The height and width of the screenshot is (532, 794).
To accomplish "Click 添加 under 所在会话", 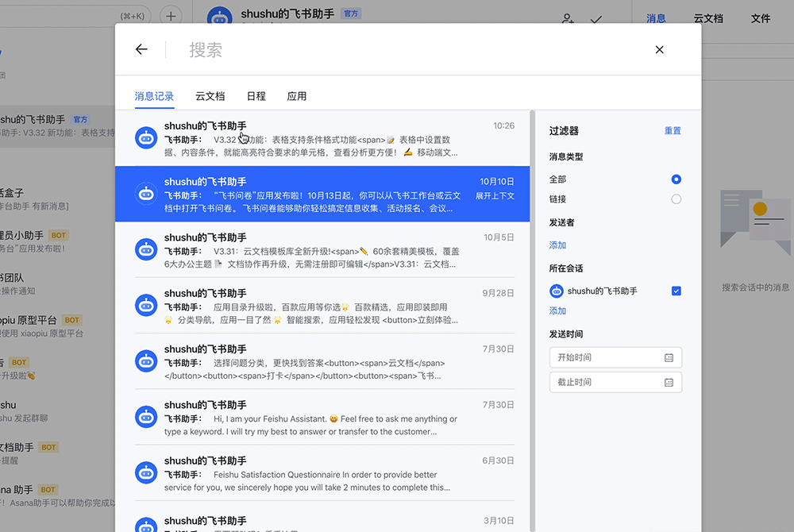I will pyautogui.click(x=557, y=310).
